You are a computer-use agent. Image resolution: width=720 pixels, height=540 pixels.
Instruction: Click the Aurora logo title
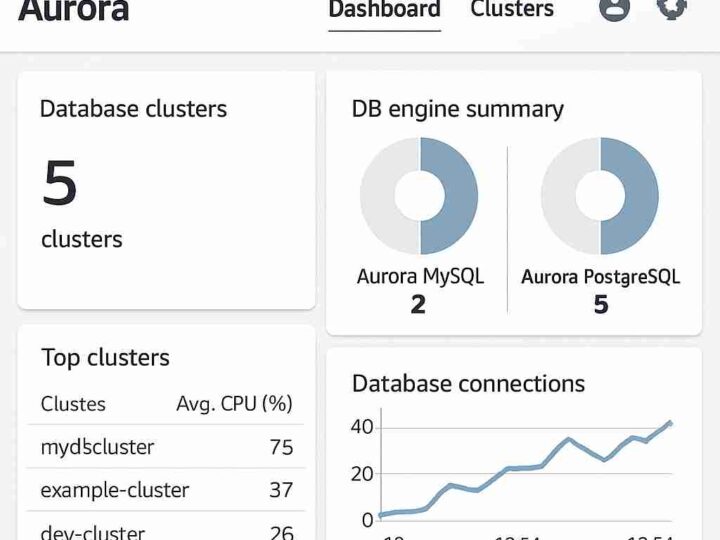pyautogui.click(x=74, y=10)
